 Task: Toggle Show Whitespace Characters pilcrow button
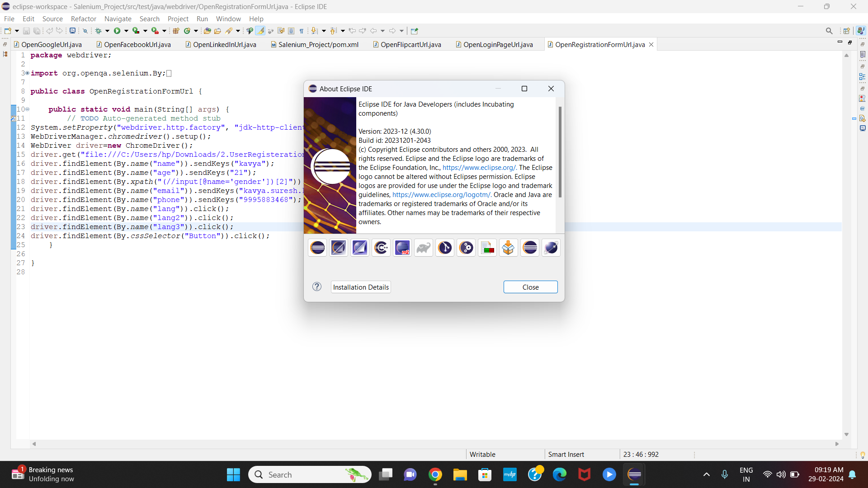pos(302,31)
